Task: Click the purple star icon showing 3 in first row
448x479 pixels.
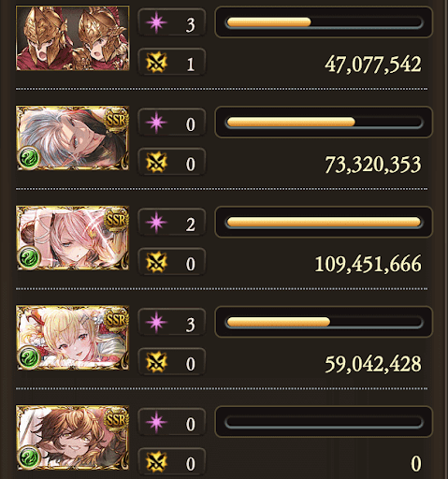Action: tap(156, 22)
